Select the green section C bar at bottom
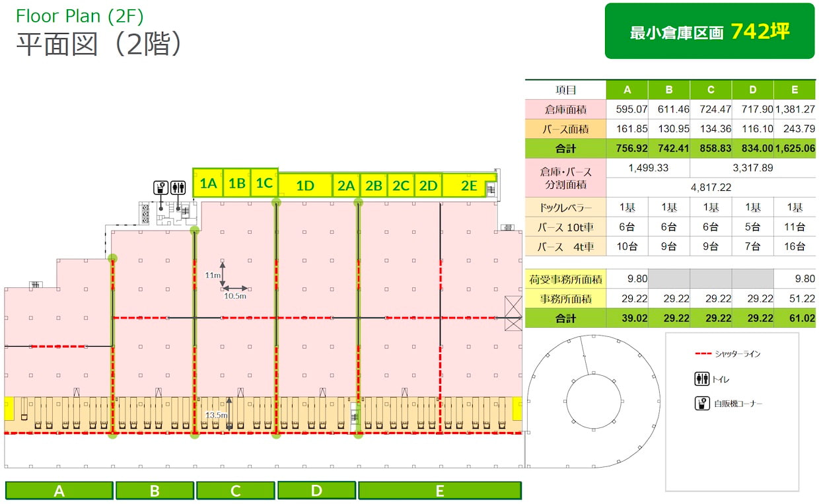The width and height of the screenshot is (819, 504). (x=236, y=491)
